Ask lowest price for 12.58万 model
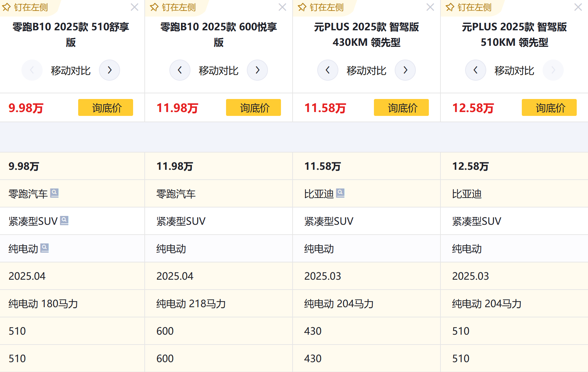 (x=549, y=107)
